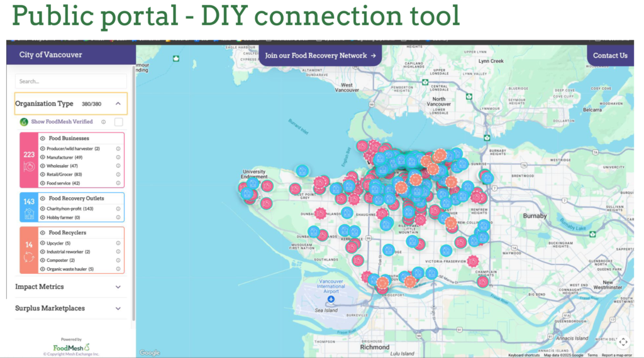Toggle Composter eye visibility icon
This screenshot has height=358, width=644.
pyautogui.click(x=43, y=261)
